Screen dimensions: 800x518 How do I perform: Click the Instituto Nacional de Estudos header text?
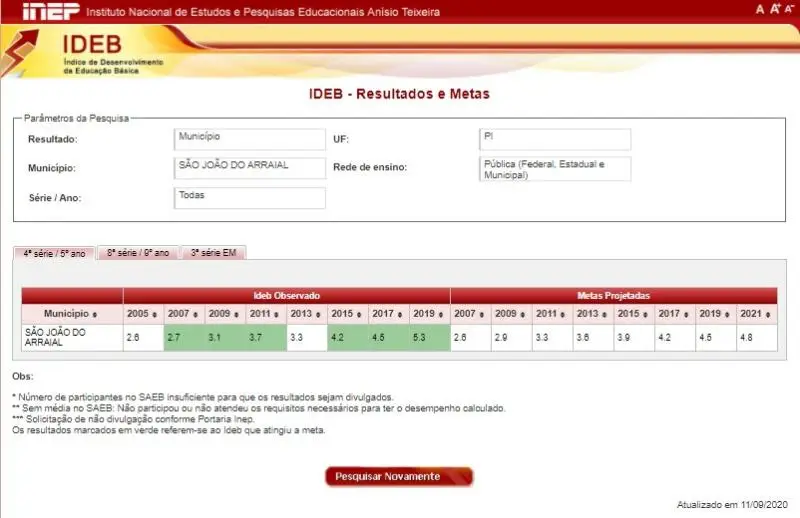point(262,12)
